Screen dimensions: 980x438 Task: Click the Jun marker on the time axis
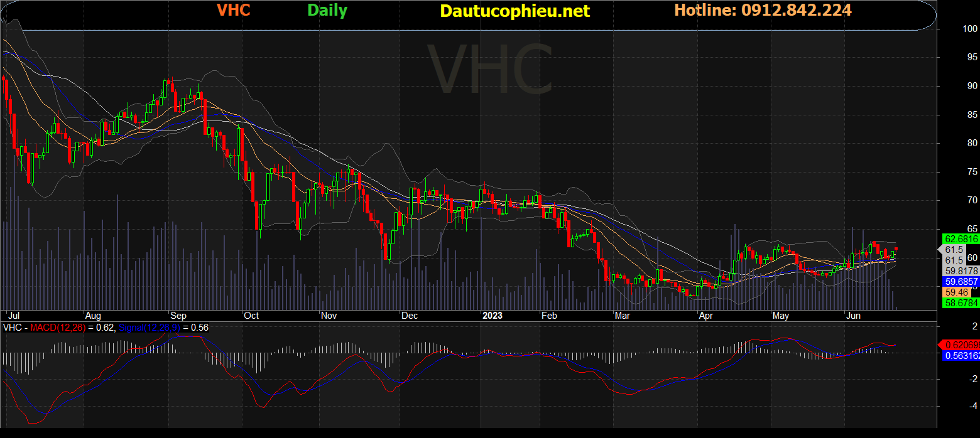pos(853,316)
